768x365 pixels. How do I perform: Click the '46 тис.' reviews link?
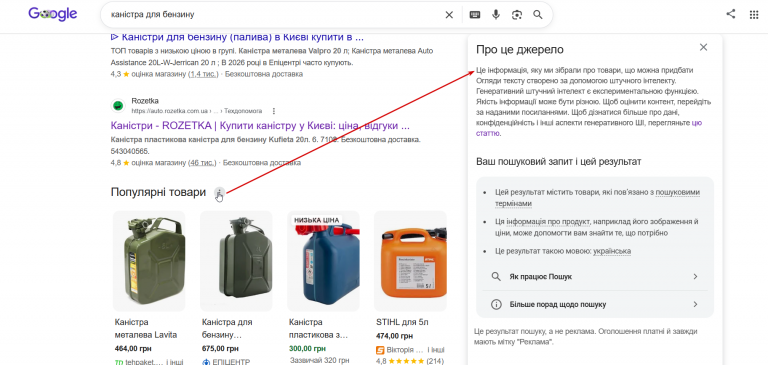[x=202, y=163]
